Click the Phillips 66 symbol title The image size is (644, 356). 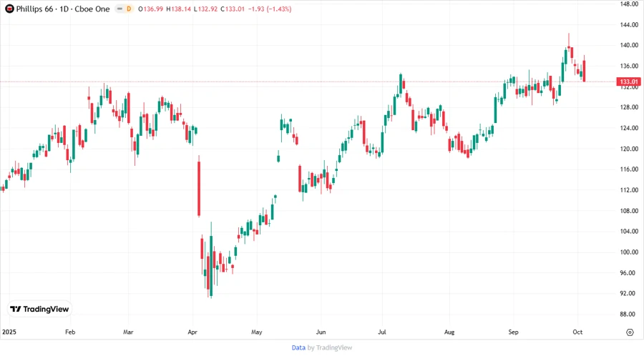[36, 7]
